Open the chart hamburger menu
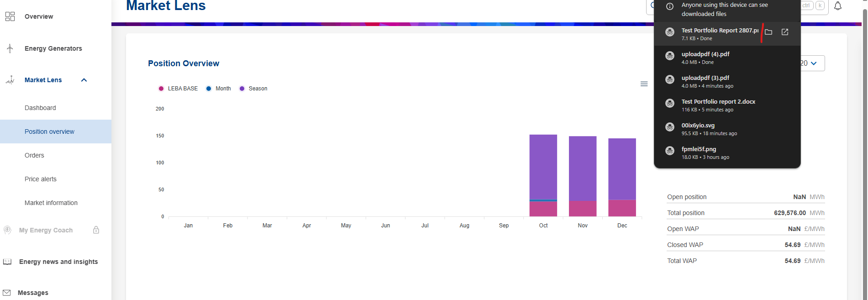Screen dimensions: 868x300 pos(644,84)
